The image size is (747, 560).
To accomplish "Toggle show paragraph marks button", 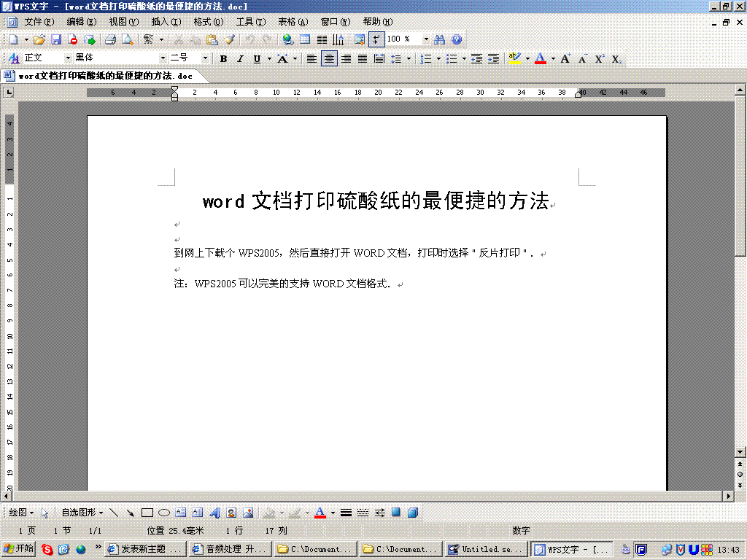I will pos(376,39).
